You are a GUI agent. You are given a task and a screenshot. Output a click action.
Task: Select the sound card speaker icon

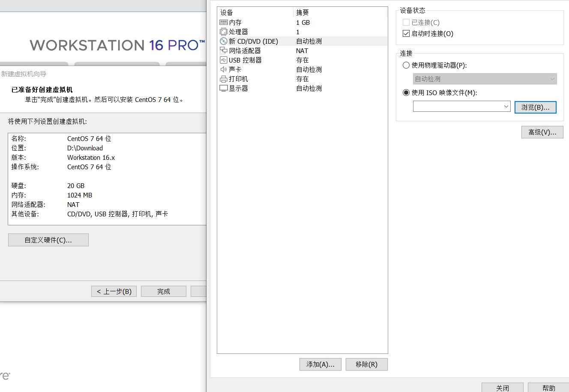(x=223, y=69)
